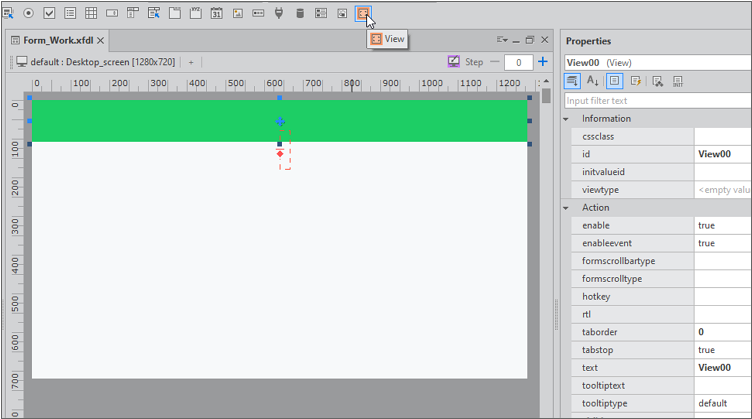Collapse the Action property group
Screen dimensions: 752x419
[x=567, y=208]
